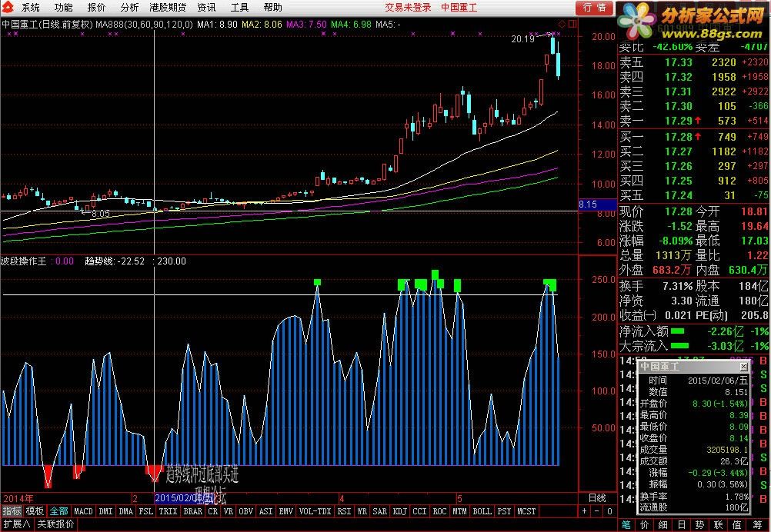Click the 波段操作王 indicator name label
The width and height of the screenshot is (771, 532).
24,261
